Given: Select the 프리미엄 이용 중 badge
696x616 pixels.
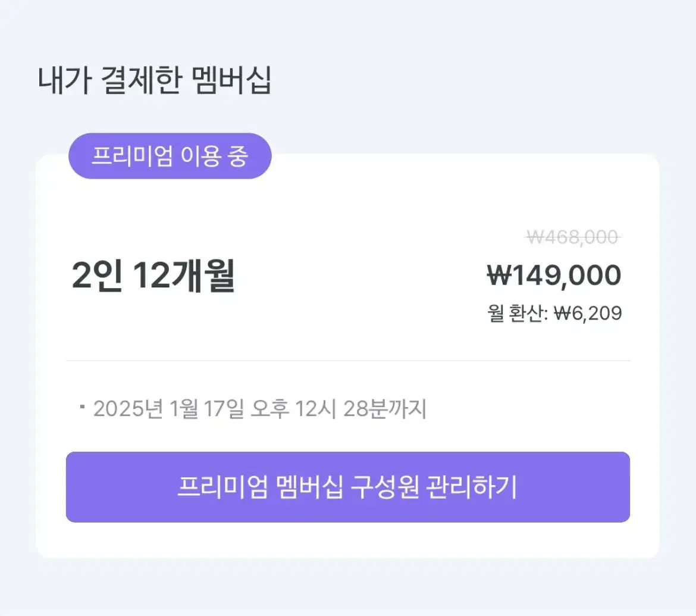Looking at the screenshot, I should coord(170,156).
